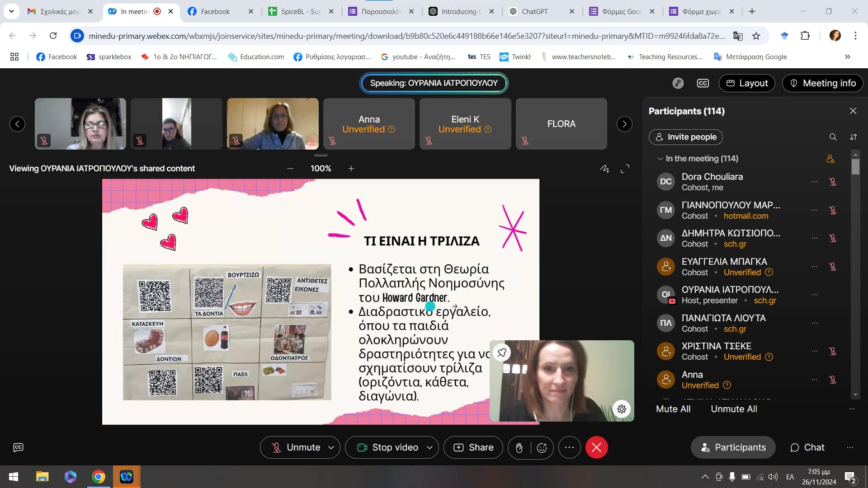Image resolution: width=868 pixels, height=488 pixels.
Task: Click the annotate pen icon above the shared content
Action: [x=604, y=169]
